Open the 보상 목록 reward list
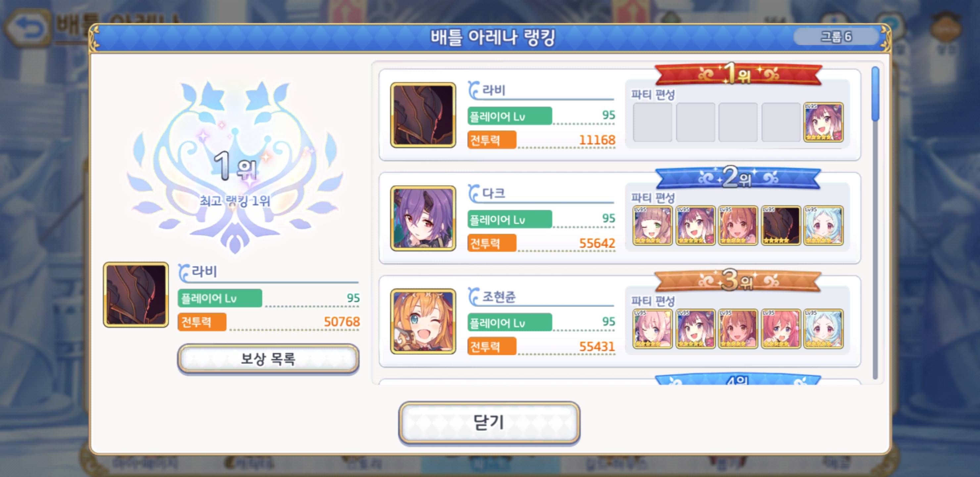The image size is (980, 477). pyautogui.click(x=268, y=359)
